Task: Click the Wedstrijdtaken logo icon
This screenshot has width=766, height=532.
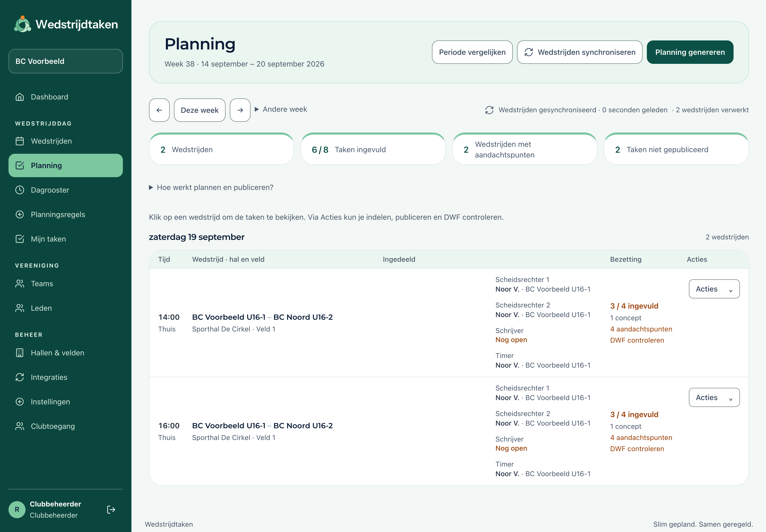Action: pyautogui.click(x=22, y=24)
